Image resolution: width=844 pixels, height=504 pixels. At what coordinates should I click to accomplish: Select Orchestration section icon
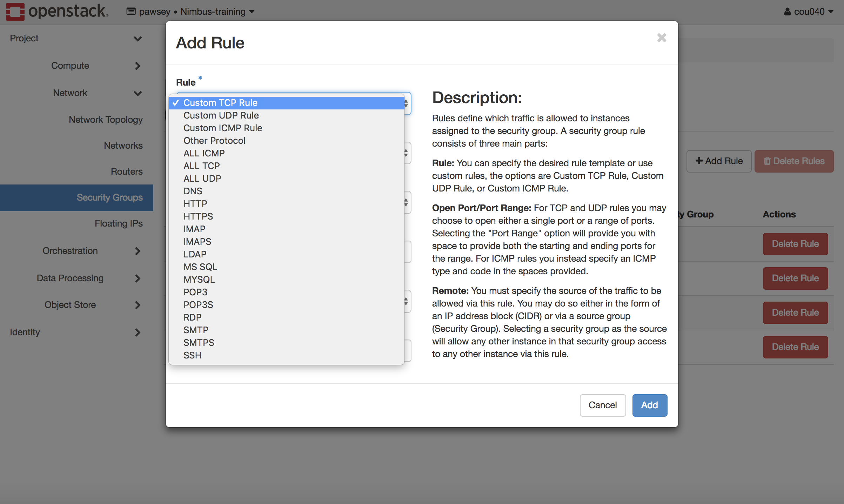coord(138,251)
